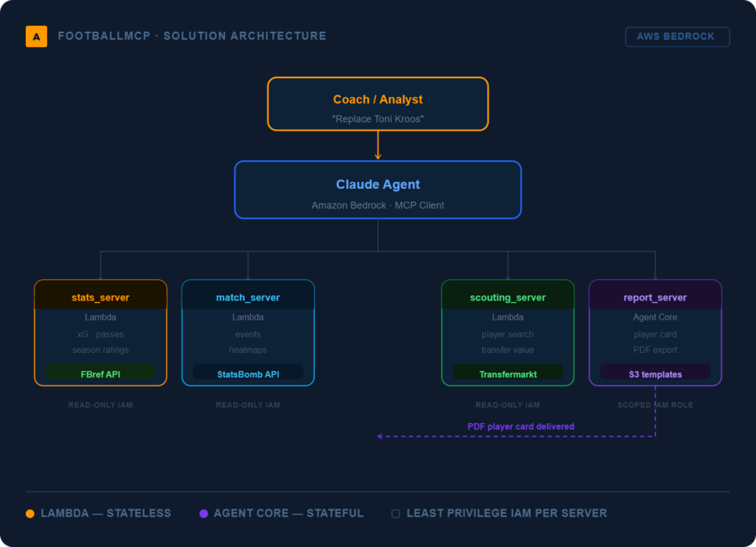Select the Coach / Analyst node
This screenshot has width=756, height=547.
[x=377, y=100]
